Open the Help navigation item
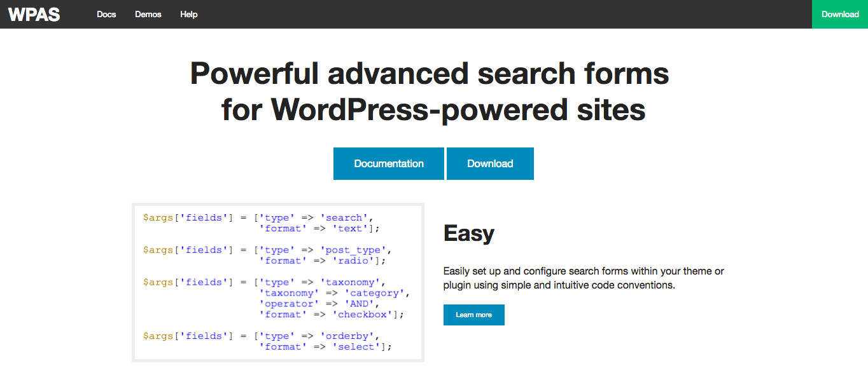Viewport: 868px width, 375px height. pos(188,14)
